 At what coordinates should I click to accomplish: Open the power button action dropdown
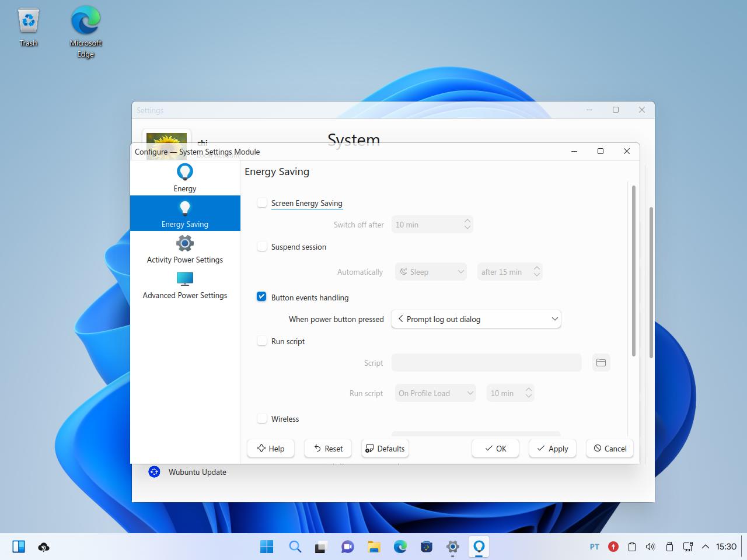pyautogui.click(x=476, y=319)
